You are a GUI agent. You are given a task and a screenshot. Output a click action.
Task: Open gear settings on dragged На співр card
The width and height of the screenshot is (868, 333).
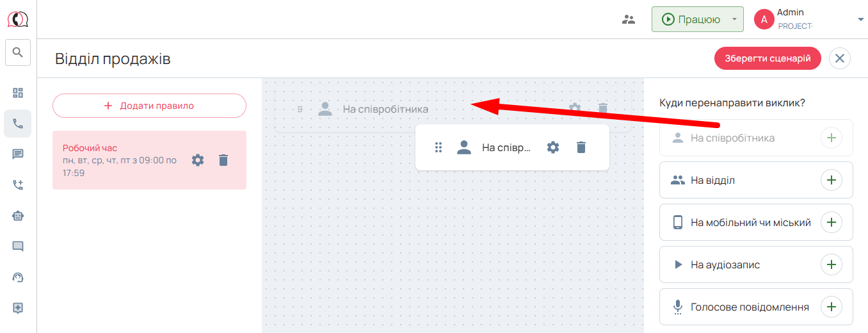coord(553,147)
